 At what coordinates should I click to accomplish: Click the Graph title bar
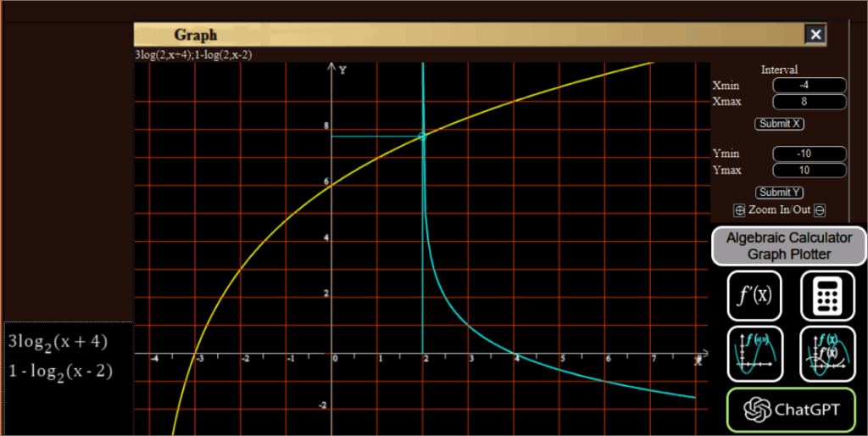[466, 35]
